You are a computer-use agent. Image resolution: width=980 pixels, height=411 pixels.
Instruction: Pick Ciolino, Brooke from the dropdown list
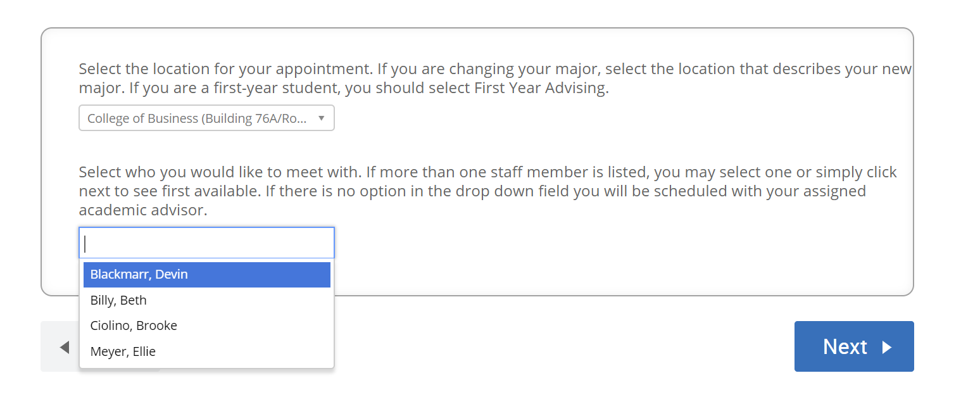(206, 326)
